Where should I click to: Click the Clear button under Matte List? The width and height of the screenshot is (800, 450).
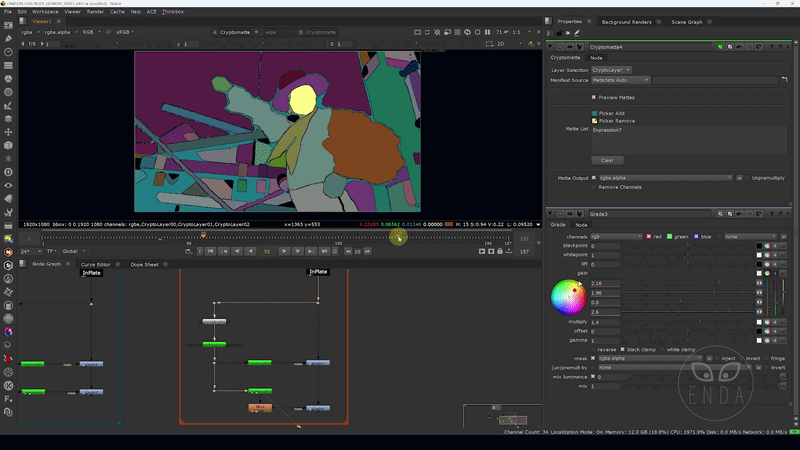607,160
